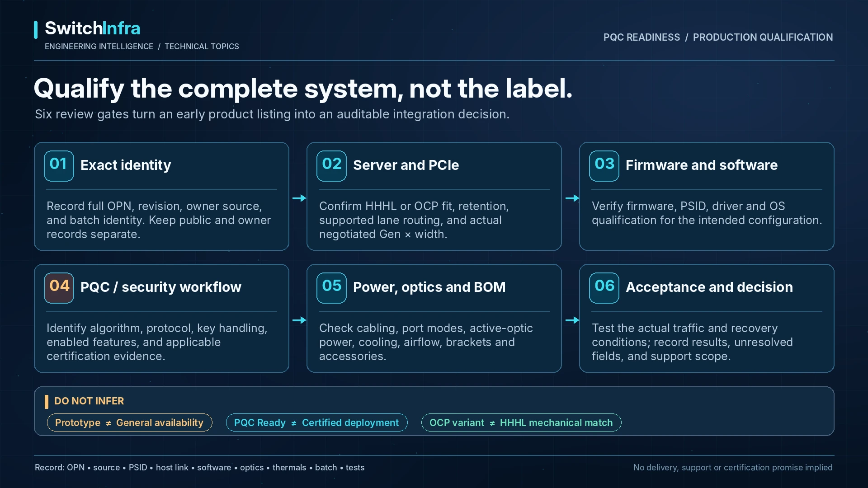Viewport: 868px width, 488px height.
Task: Click the main headline Qualify the complete system
Action: click(303, 89)
